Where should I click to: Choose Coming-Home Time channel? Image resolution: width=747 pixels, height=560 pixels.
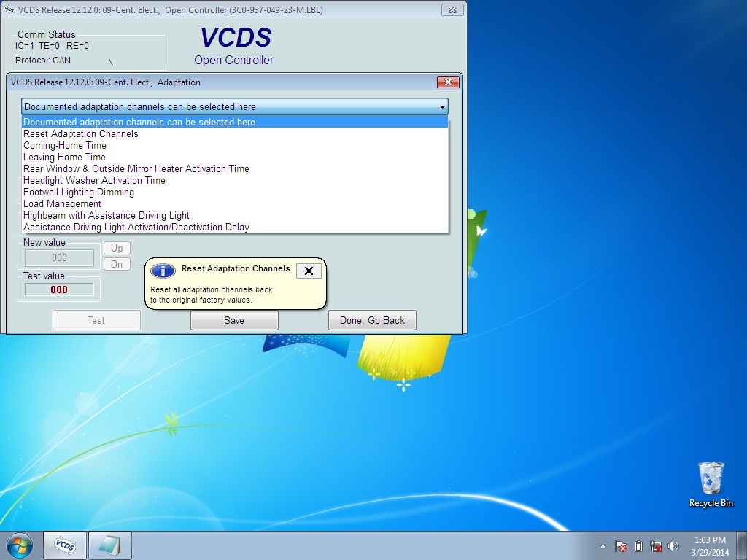(x=65, y=146)
